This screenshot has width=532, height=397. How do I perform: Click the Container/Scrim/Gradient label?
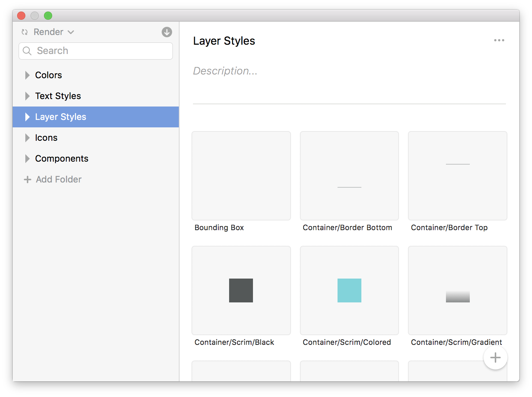tap(456, 342)
